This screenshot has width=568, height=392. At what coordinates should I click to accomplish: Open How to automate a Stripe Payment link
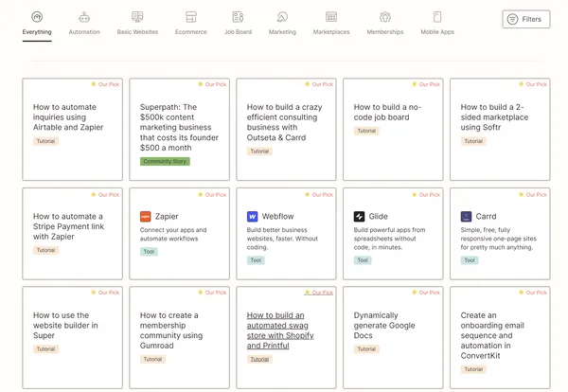pos(68,226)
